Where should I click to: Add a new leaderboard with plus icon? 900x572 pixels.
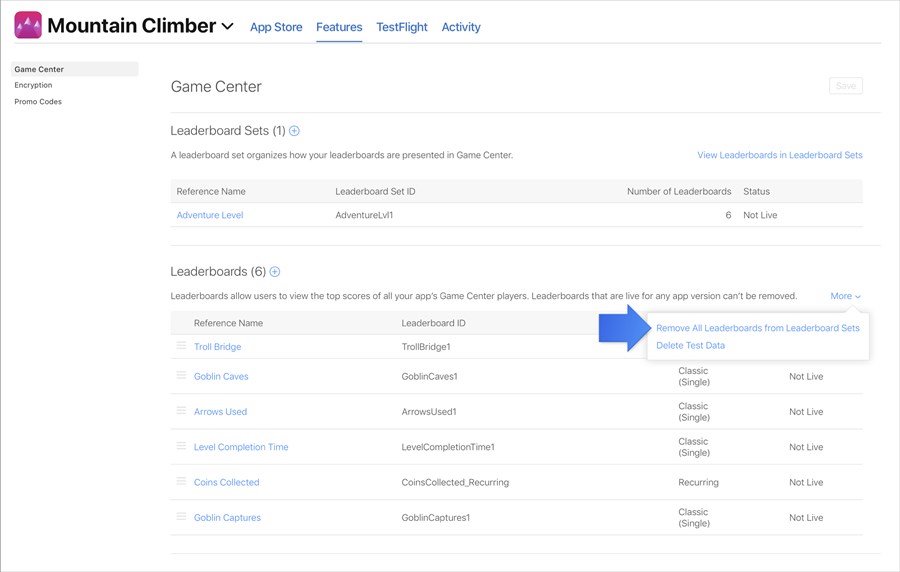point(275,272)
